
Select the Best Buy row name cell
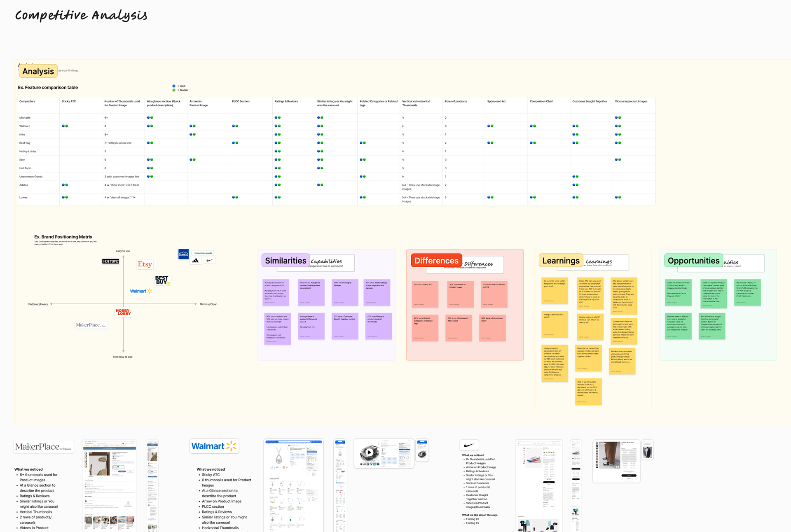[x=38, y=143]
